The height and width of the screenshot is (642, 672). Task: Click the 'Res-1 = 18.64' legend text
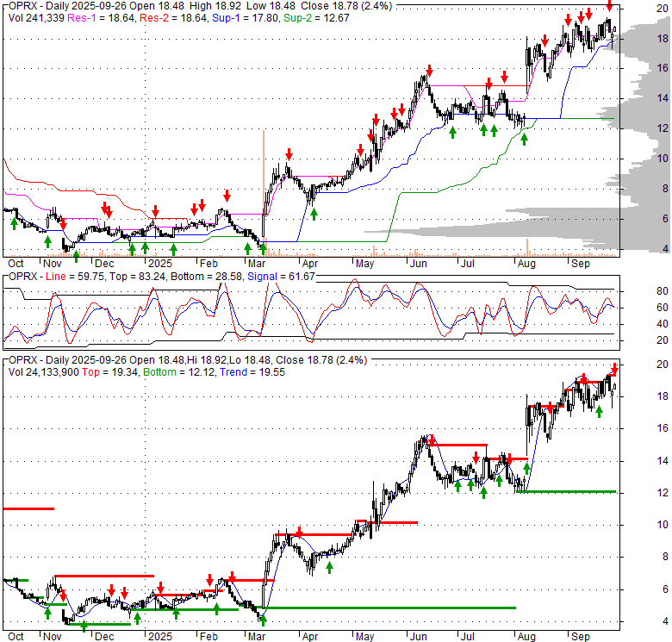(x=101, y=18)
